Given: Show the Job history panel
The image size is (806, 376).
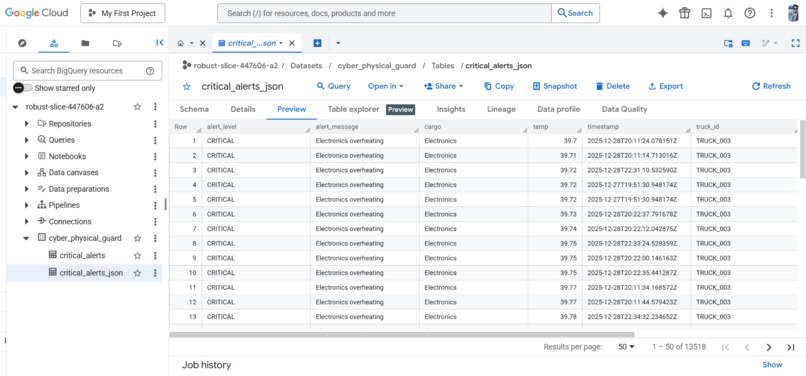Looking at the screenshot, I should (772, 365).
